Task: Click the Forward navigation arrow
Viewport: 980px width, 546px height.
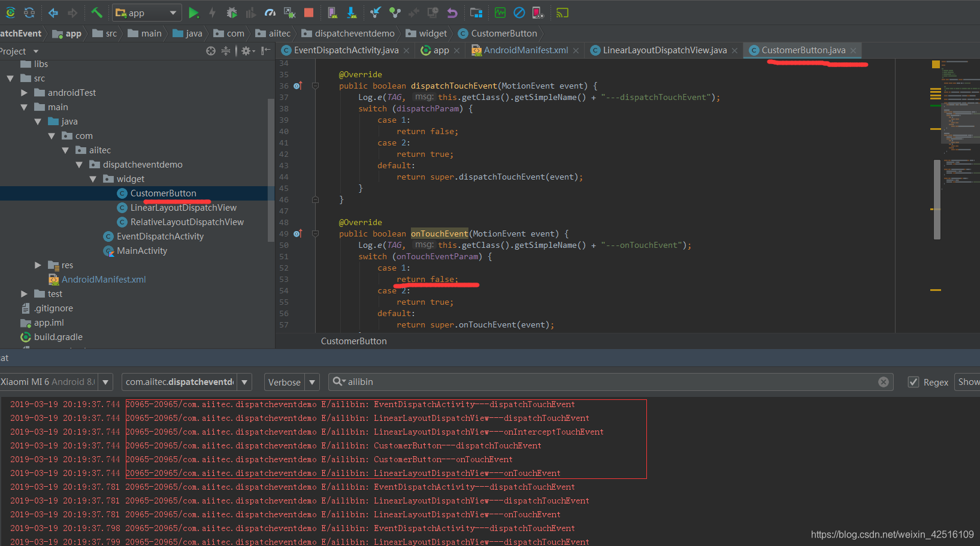Action: (72, 13)
